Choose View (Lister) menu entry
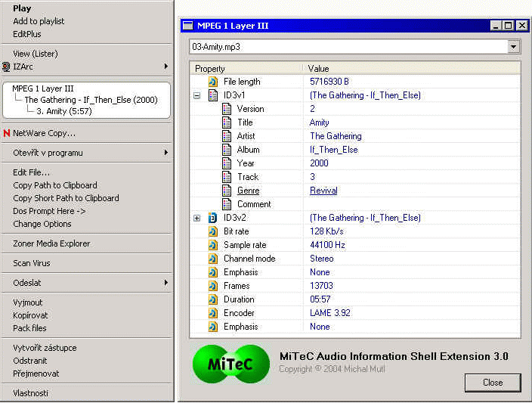This screenshot has width=532, height=403. [36, 54]
